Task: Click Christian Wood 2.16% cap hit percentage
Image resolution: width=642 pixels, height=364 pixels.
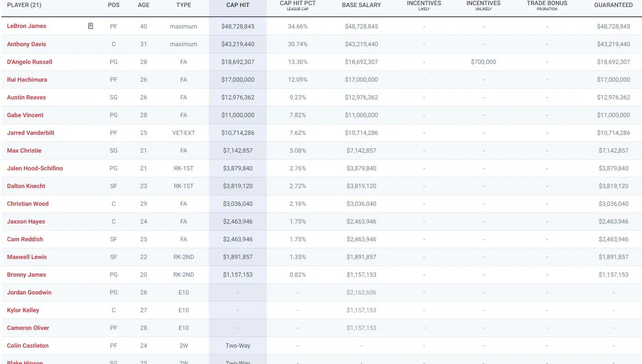Action: tap(298, 203)
